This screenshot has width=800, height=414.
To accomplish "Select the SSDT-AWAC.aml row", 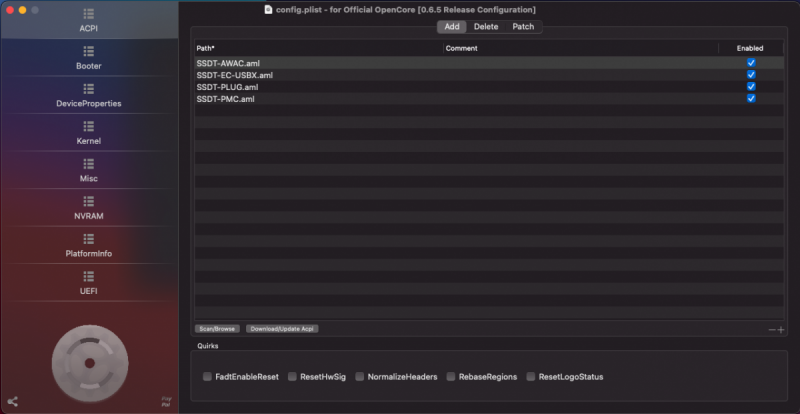I will pos(489,63).
